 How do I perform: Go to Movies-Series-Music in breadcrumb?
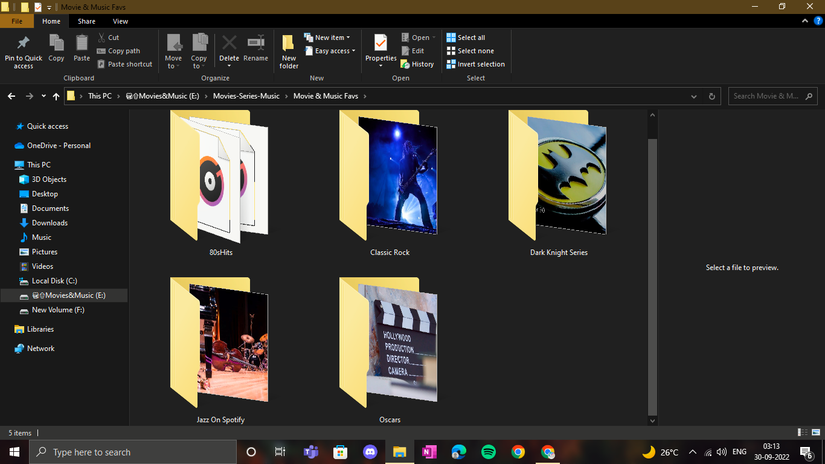(x=246, y=96)
